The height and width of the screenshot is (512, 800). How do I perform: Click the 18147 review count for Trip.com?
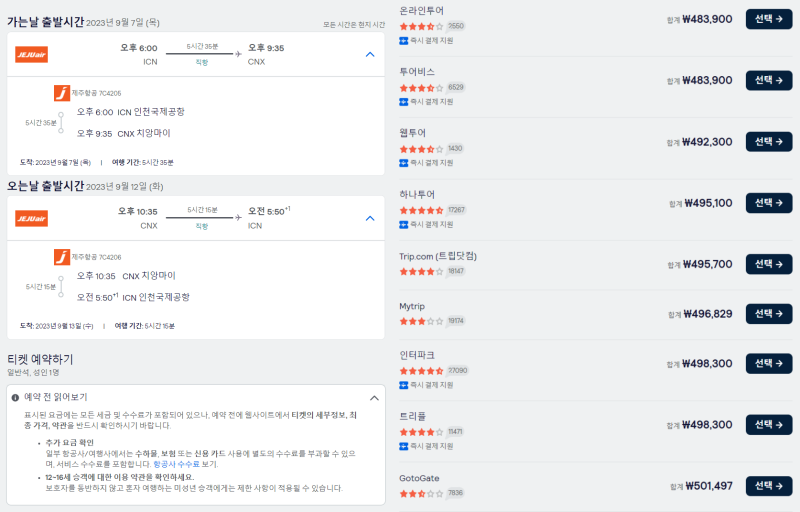click(x=456, y=271)
